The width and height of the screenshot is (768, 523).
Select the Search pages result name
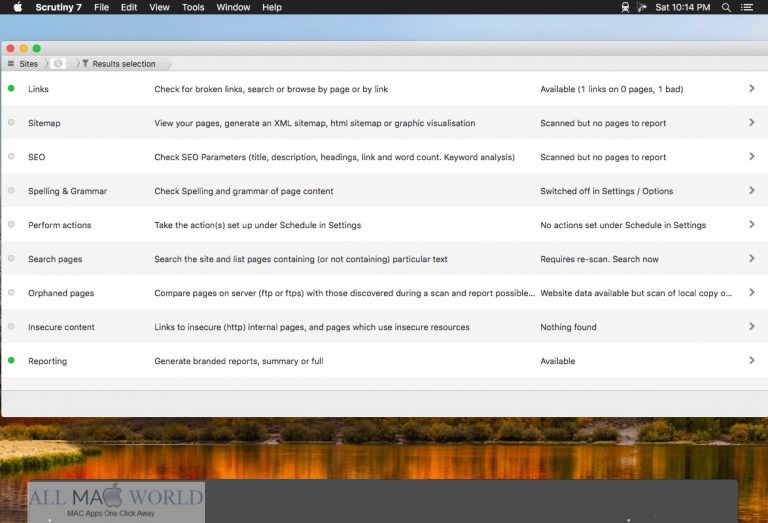[55, 259]
